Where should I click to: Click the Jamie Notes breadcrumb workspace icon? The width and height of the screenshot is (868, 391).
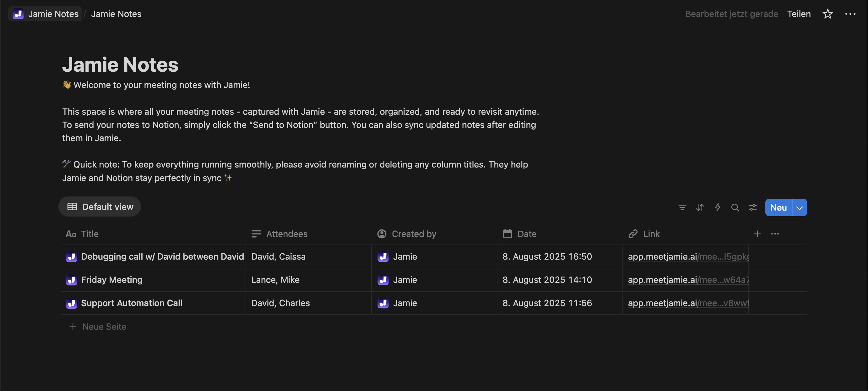click(x=18, y=14)
